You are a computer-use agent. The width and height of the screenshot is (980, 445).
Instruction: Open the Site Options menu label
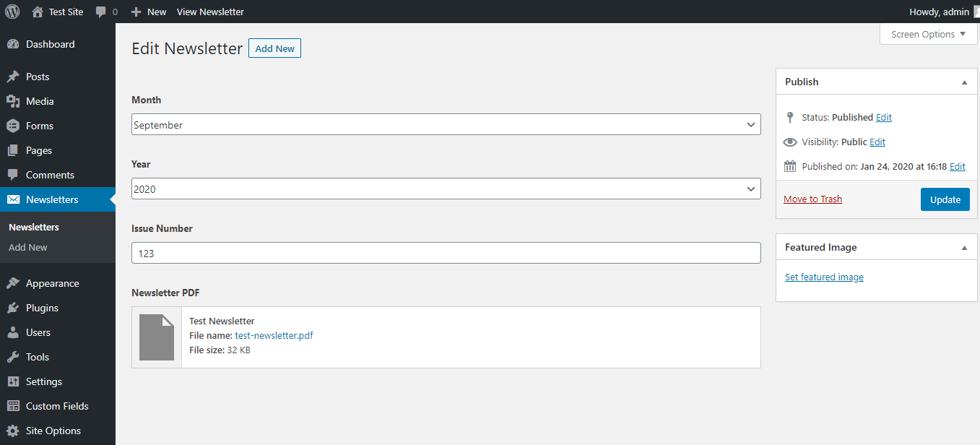(53, 431)
